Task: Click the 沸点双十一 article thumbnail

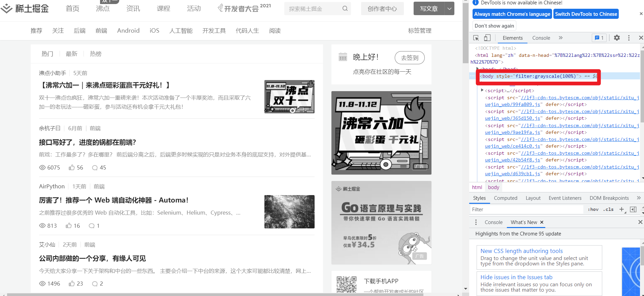Action: (289, 97)
